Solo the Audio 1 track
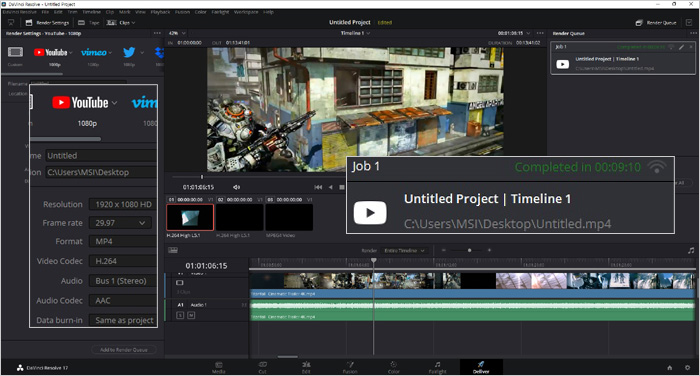700x376 pixels. (x=180, y=315)
